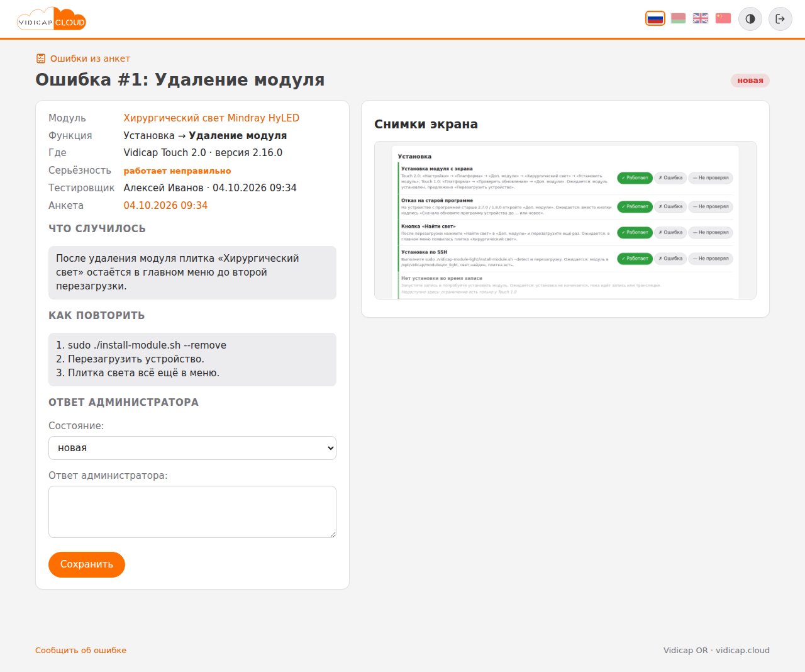Click the text box under ЧТО СЛУЧИЛОСЬ
This screenshot has width=805, height=672.
click(192, 272)
